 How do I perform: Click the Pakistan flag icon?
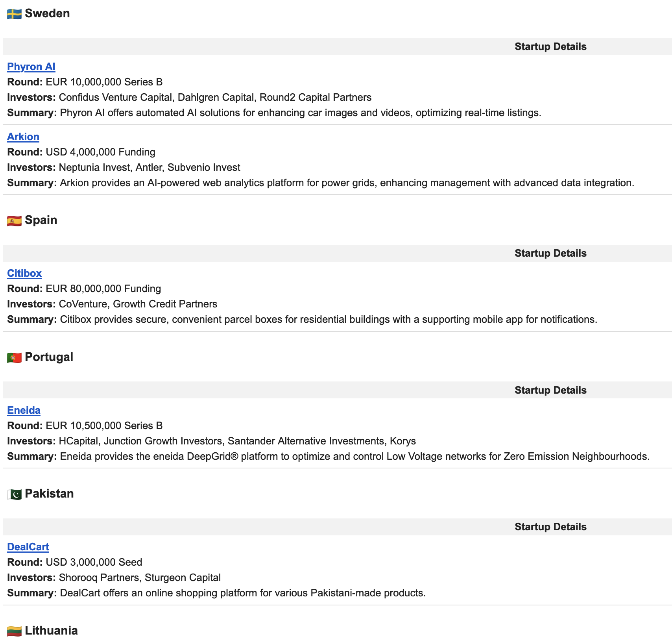14,494
